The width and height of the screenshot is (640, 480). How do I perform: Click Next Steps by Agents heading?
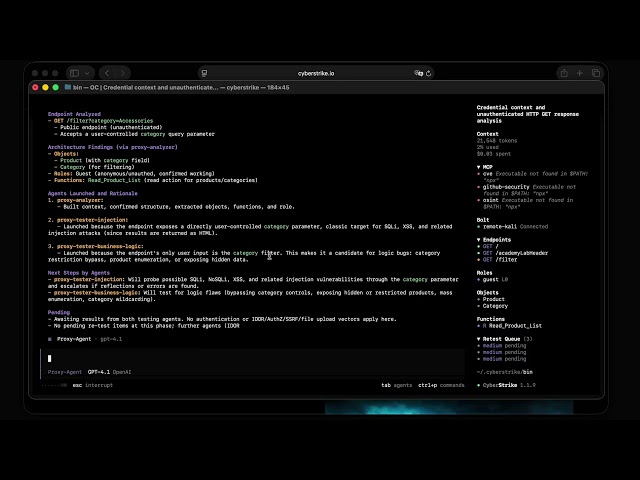click(x=79, y=273)
